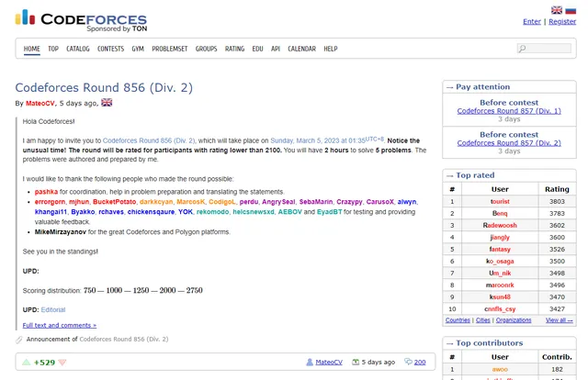Viewport: 588px width, 380px height.
Task: Click the calendar icon beside 5 days ago
Action: click(356, 362)
